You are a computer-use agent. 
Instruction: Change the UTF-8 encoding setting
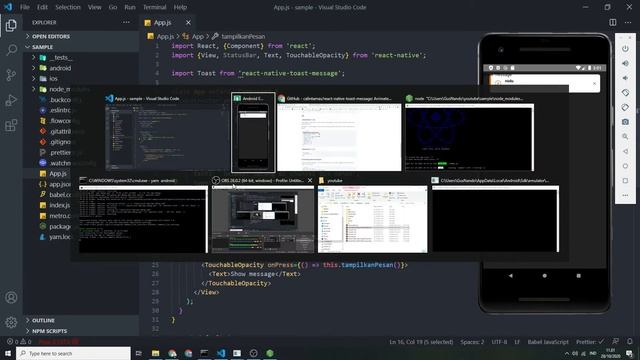[x=499, y=342]
